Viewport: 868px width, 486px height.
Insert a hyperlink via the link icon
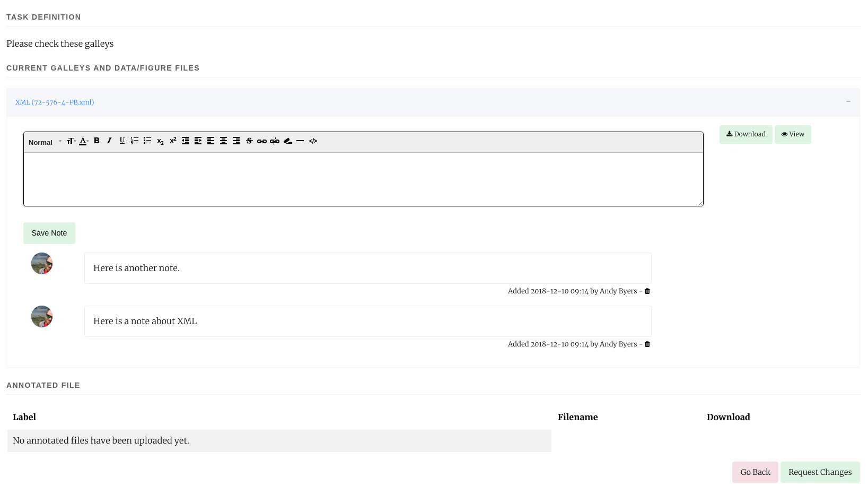[x=262, y=141]
